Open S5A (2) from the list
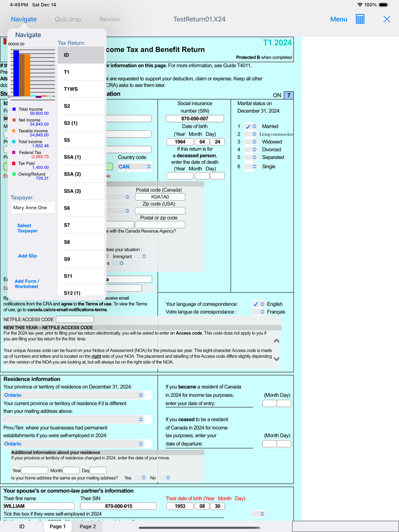Screen dimensions: 399x532 [81, 174]
